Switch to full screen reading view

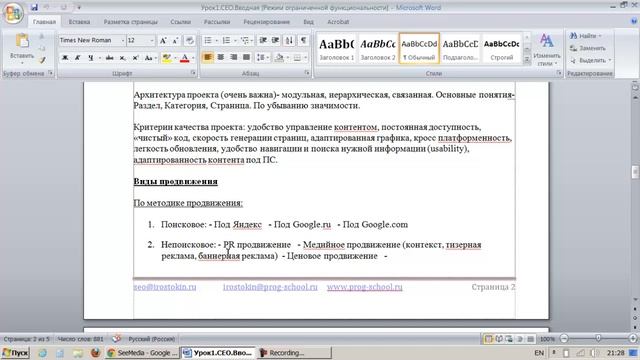(x=499, y=339)
